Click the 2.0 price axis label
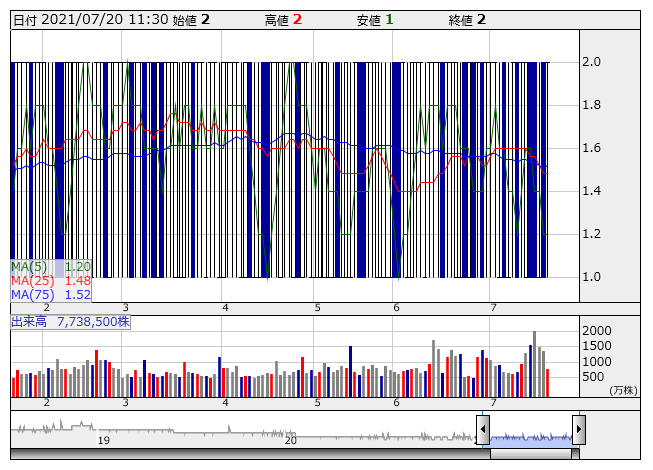 (592, 62)
